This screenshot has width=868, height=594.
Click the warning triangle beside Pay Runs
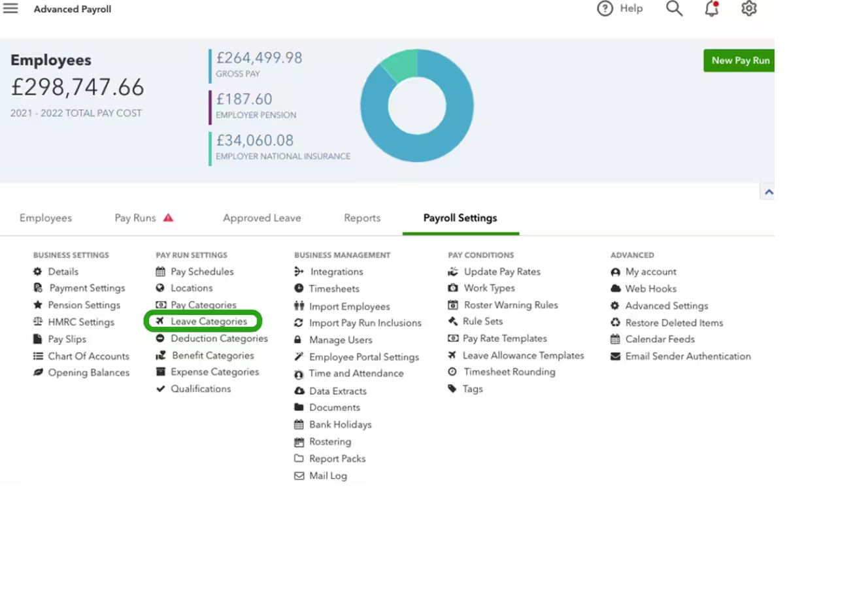click(x=169, y=218)
